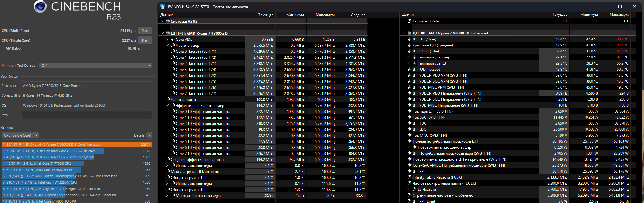Click the lightning icon of Полная потребляемая мощность ЦП
This screenshot has height=203, width=644.
pos(409,141)
